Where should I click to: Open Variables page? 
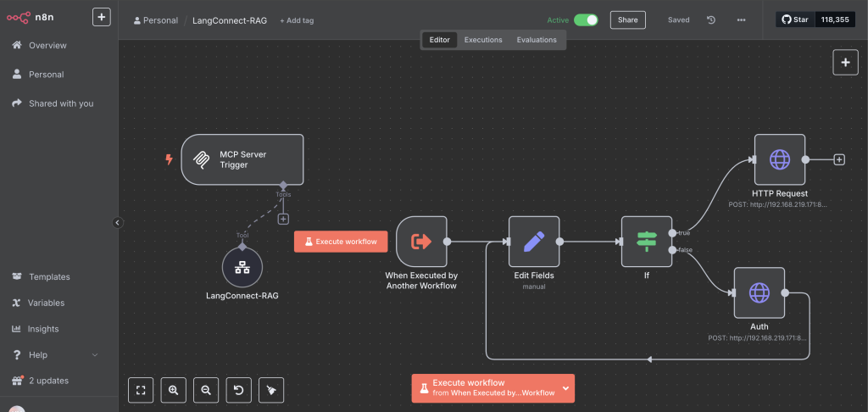coord(46,303)
